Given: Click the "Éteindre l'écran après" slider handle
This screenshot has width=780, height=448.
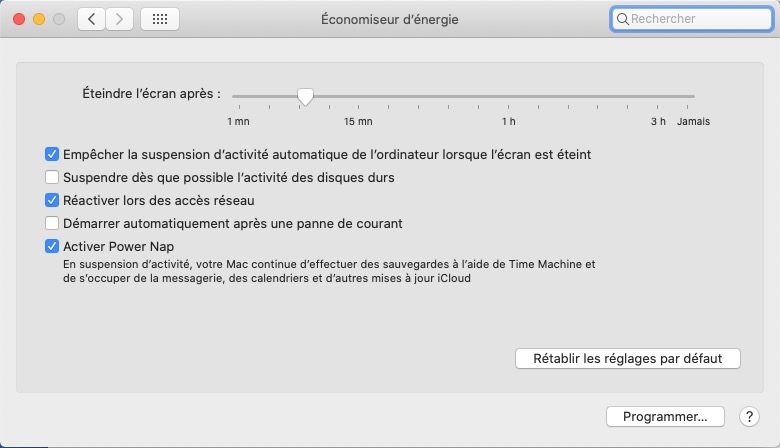Looking at the screenshot, I should pos(305,96).
